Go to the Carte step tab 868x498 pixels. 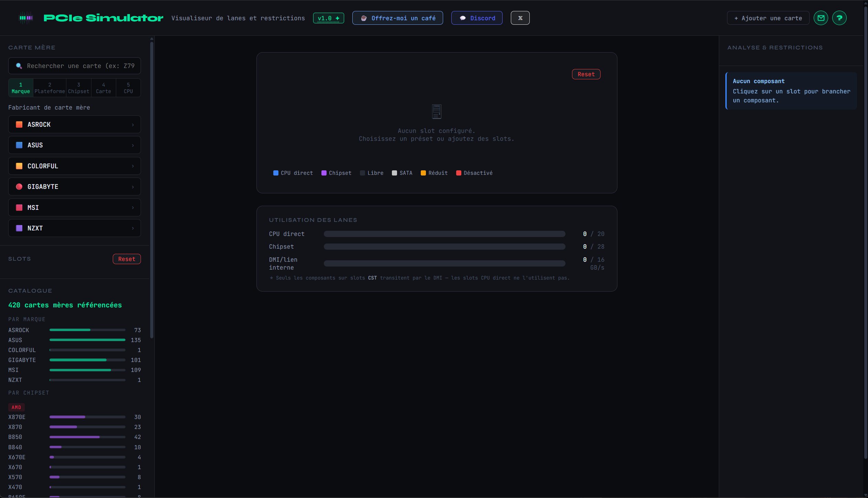(x=103, y=88)
